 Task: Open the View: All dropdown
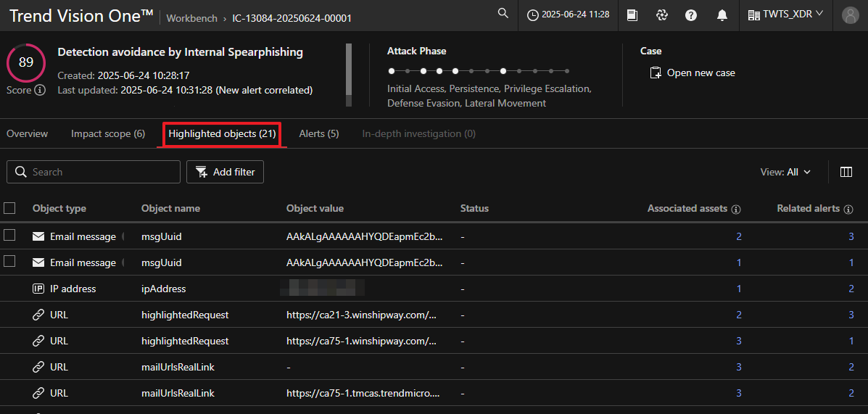[x=785, y=172]
